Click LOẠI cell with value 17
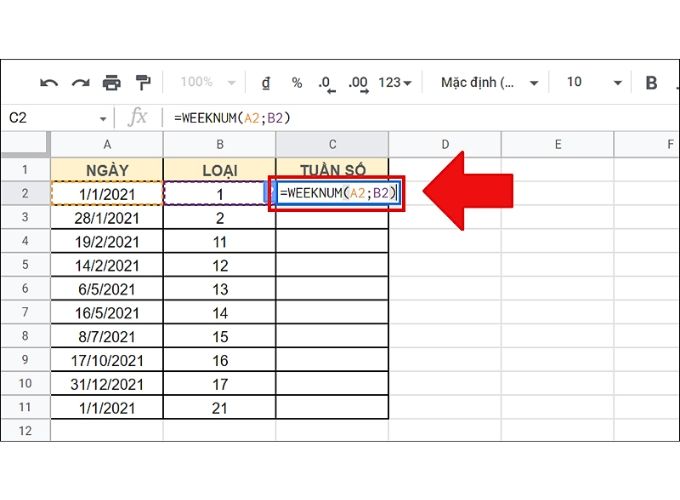This screenshot has width=680, height=500. click(219, 384)
